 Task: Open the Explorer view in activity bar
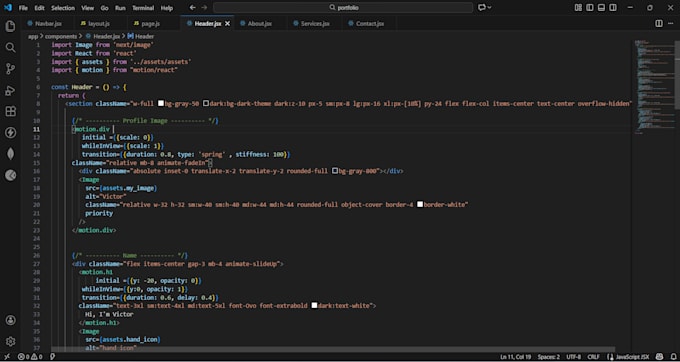(x=10, y=26)
